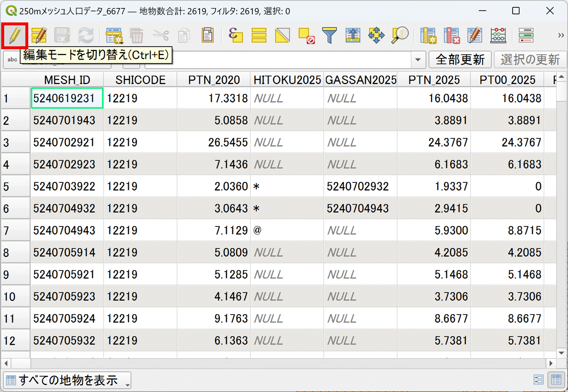Viewport: 568px width, 392px height.
Task: Pan map to selected rows icon
Action: [376, 35]
